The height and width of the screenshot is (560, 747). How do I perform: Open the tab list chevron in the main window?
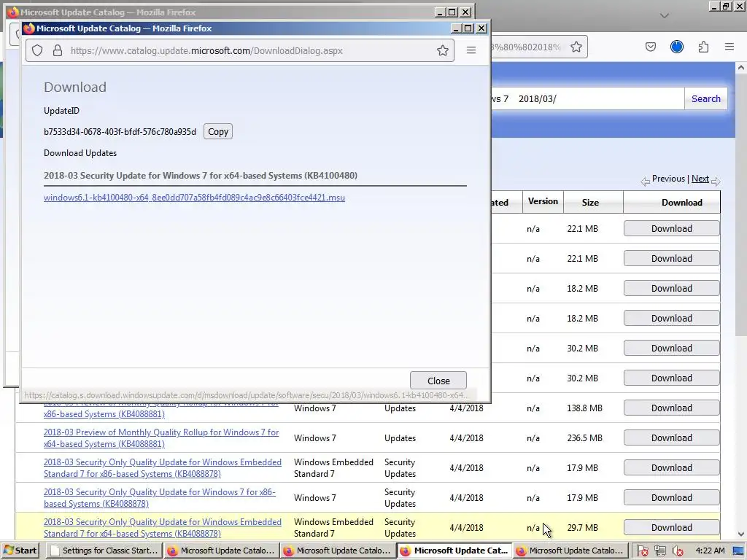point(665,16)
